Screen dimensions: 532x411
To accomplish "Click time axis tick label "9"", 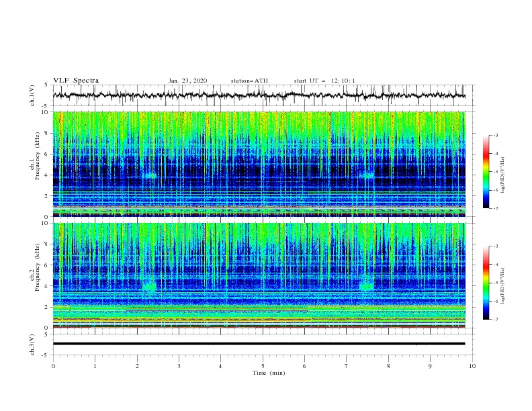I will click(430, 366).
